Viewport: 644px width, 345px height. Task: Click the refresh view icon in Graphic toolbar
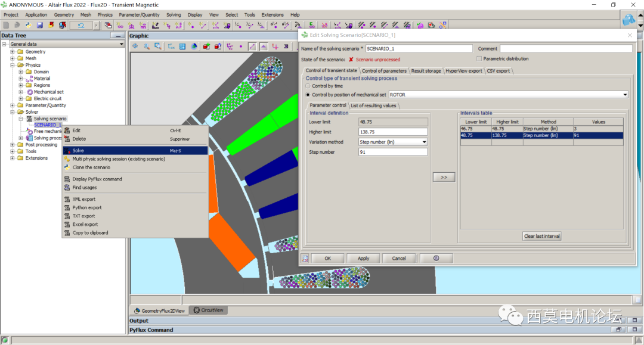(x=135, y=46)
